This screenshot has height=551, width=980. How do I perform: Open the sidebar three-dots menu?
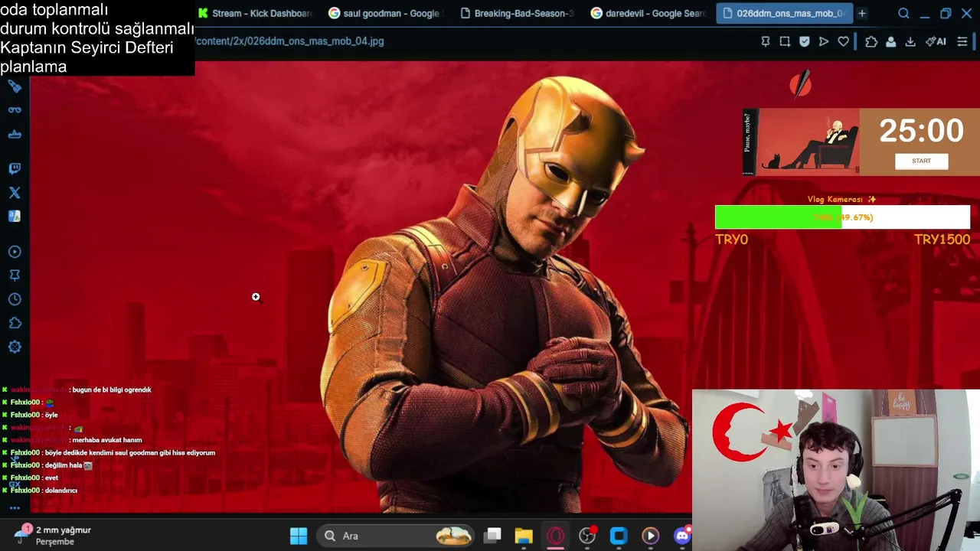click(15, 508)
